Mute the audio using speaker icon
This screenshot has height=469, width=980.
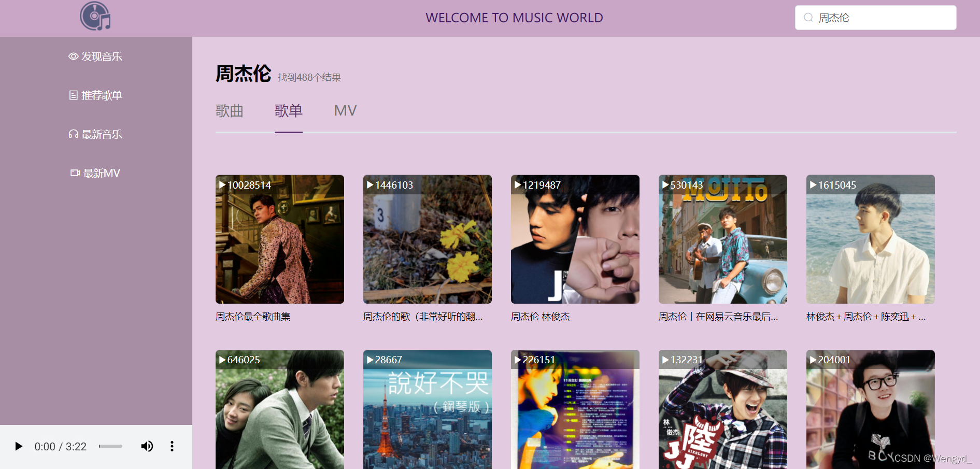[x=147, y=446]
